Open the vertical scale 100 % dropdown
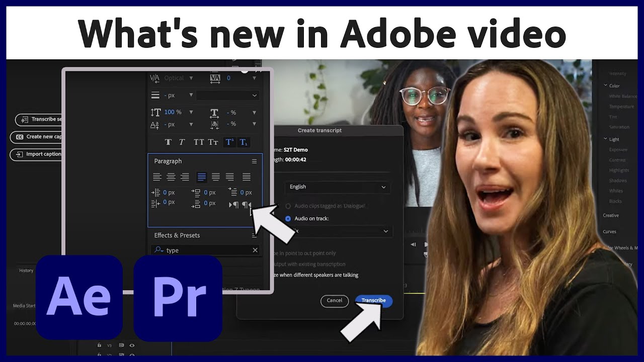644x362 pixels. [x=191, y=112]
